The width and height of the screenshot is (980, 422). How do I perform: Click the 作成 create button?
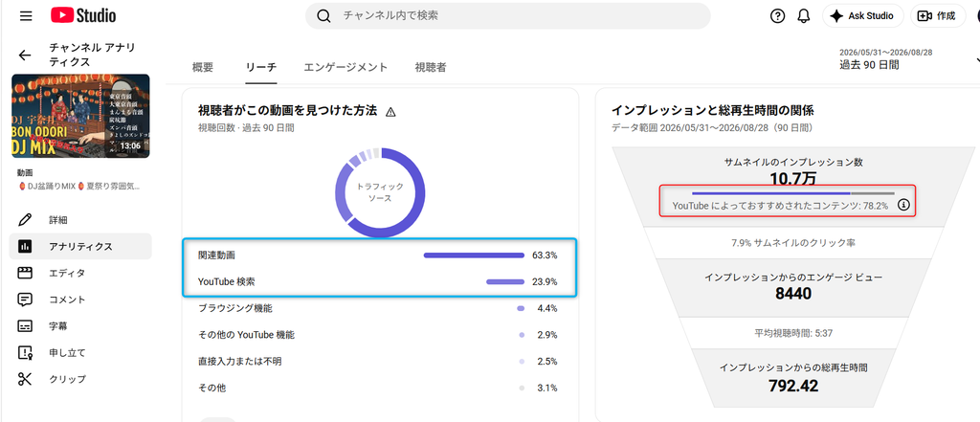(938, 16)
